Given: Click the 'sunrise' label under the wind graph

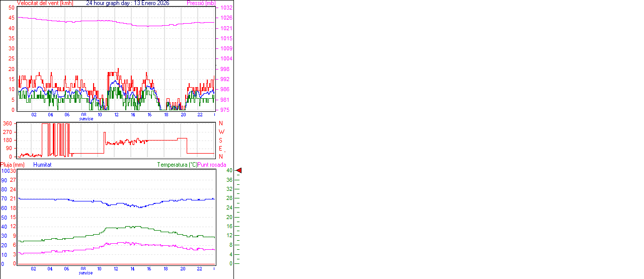Looking at the screenshot, I should tap(86, 119).
